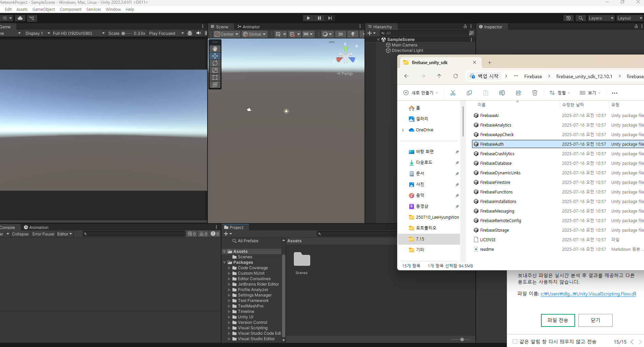Viewport: 644px width, 347px height.
Task: Toggle Console errors counter
Action: (215, 234)
